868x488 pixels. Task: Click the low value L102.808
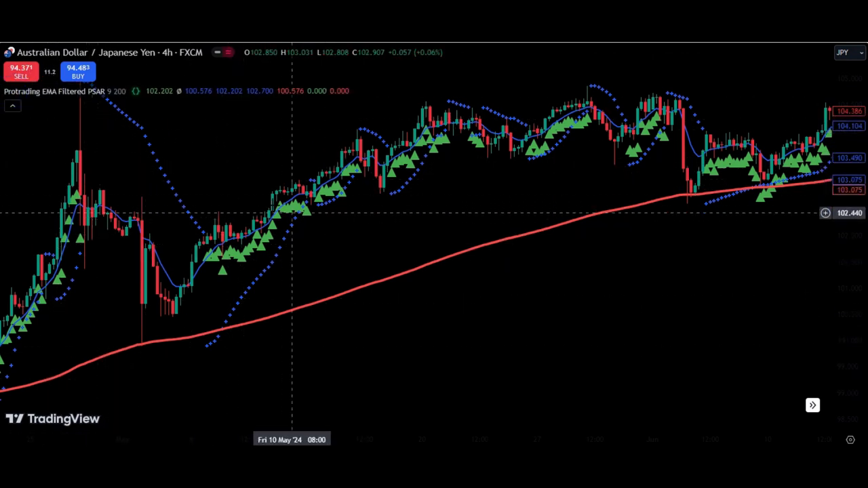point(333,52)
